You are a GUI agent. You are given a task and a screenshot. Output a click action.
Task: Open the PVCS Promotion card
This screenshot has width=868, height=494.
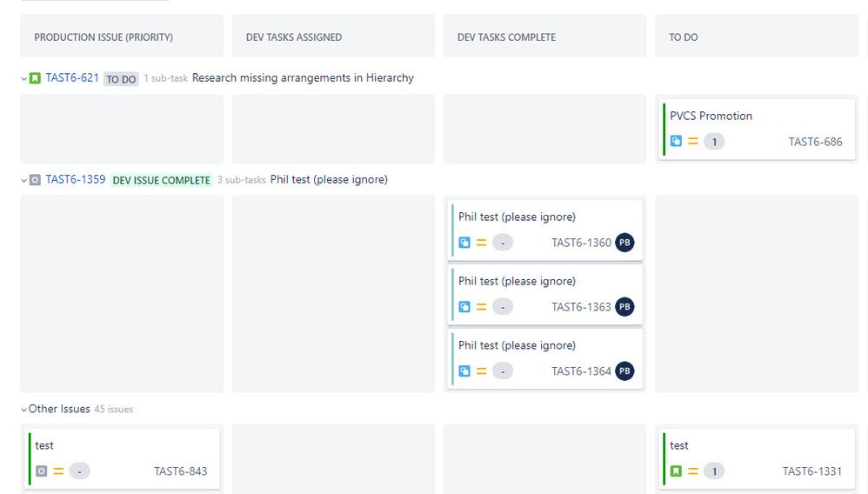757,129
